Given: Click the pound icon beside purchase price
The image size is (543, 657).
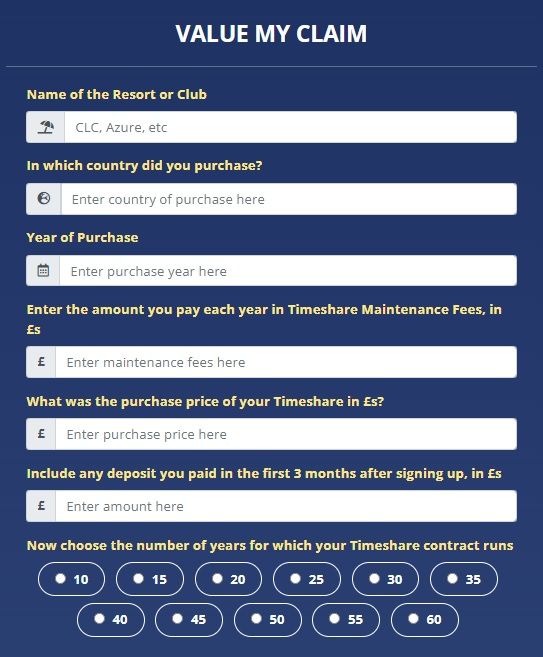Looking at the screenshot, I should 41,434.
